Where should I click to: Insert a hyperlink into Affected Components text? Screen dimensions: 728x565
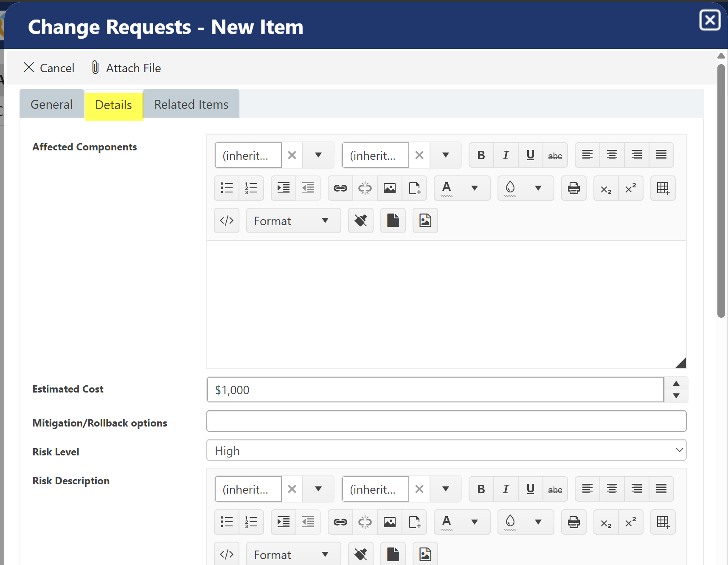pyautogui.click(x=340, y=188)
